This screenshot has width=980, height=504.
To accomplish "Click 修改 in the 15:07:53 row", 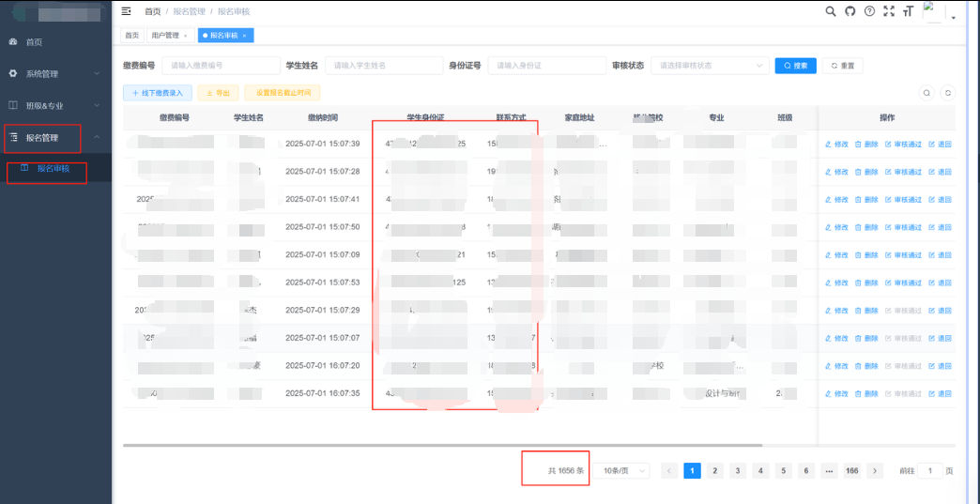I will click(837, 283).
